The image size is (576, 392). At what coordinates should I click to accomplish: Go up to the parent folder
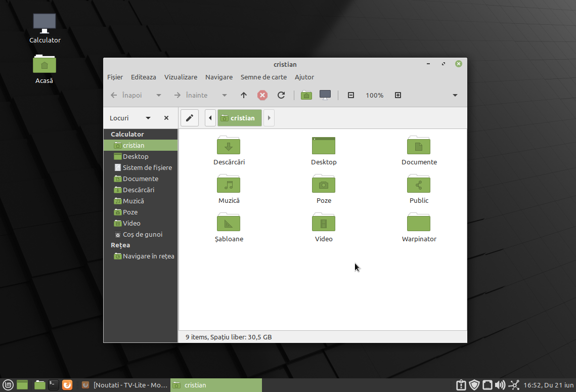[244, 95]
